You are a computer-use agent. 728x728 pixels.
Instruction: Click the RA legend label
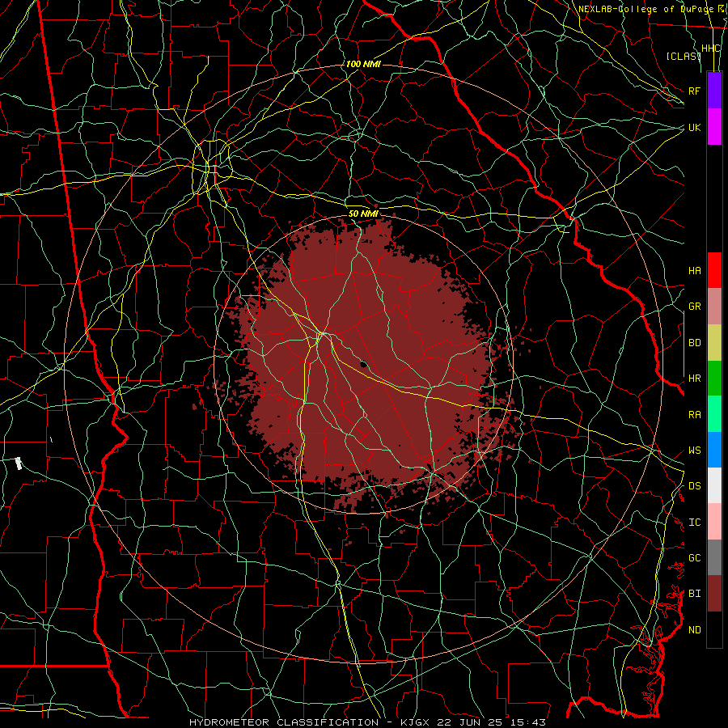click(694, 414)
